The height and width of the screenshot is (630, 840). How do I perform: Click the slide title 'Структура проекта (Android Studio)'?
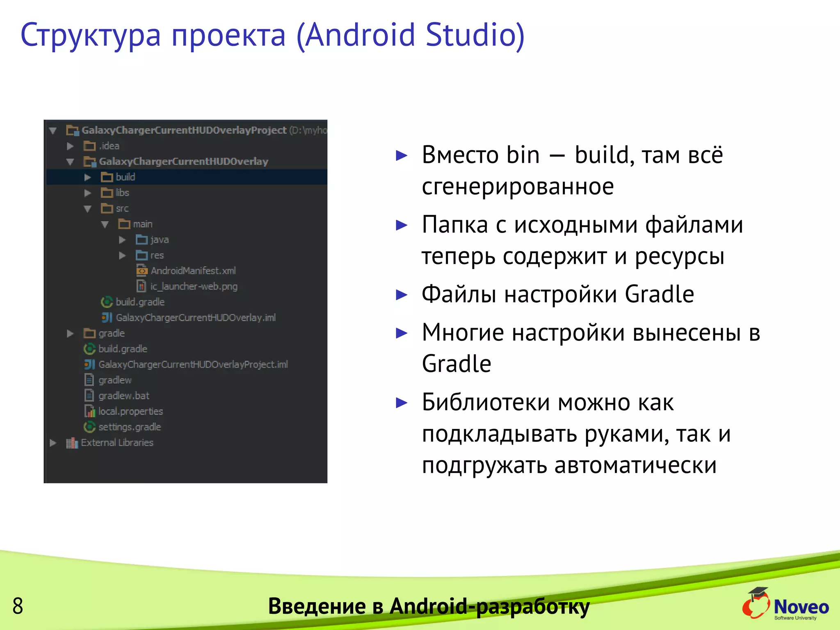point(273,35)
